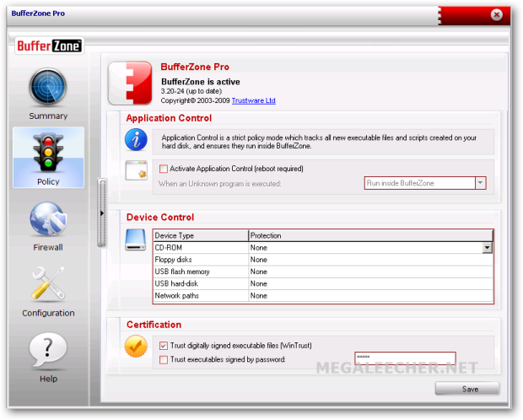
Task: Click the Device Type column header
Action: click(201, 235)
